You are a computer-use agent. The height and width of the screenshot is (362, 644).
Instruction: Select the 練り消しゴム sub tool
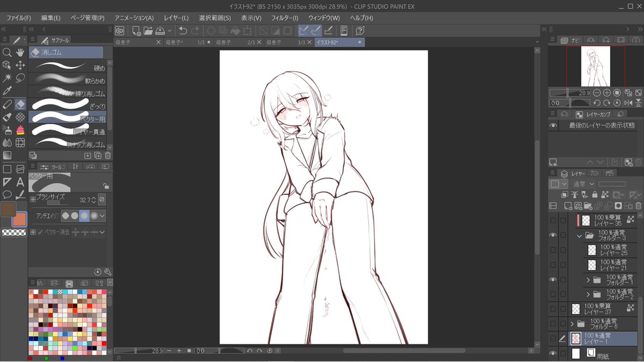(x=68, y=91)
